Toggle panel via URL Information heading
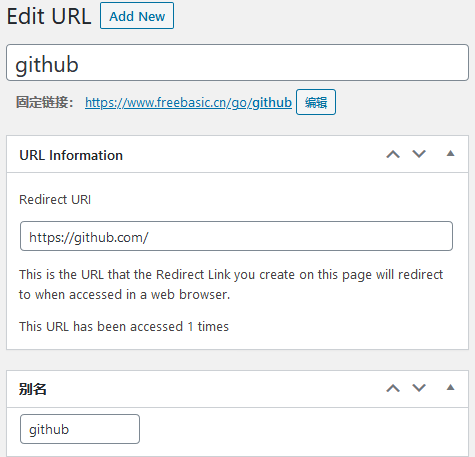475x457 pixels. click(71, 155)
